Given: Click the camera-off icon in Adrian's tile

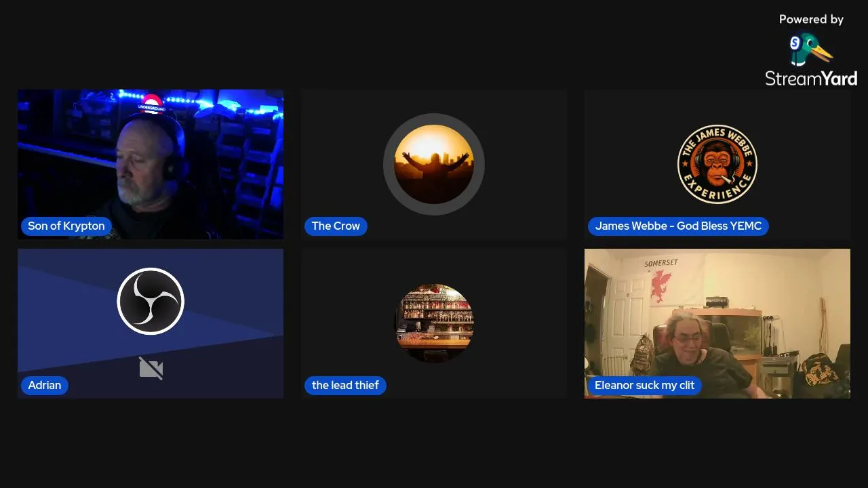Looking at the screenshot, I should point(151,368).
